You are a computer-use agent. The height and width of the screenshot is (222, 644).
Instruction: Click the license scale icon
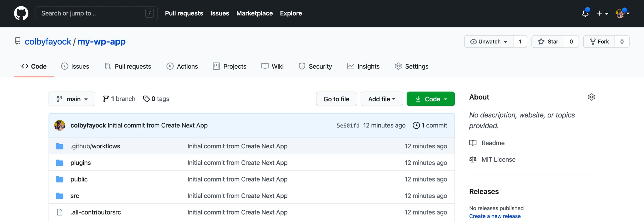tap(473, 159)
